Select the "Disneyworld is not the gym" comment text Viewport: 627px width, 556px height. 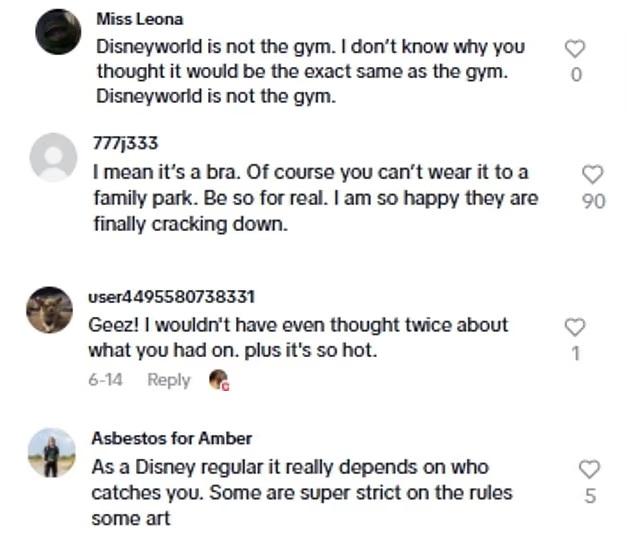(x=310, y=70)
